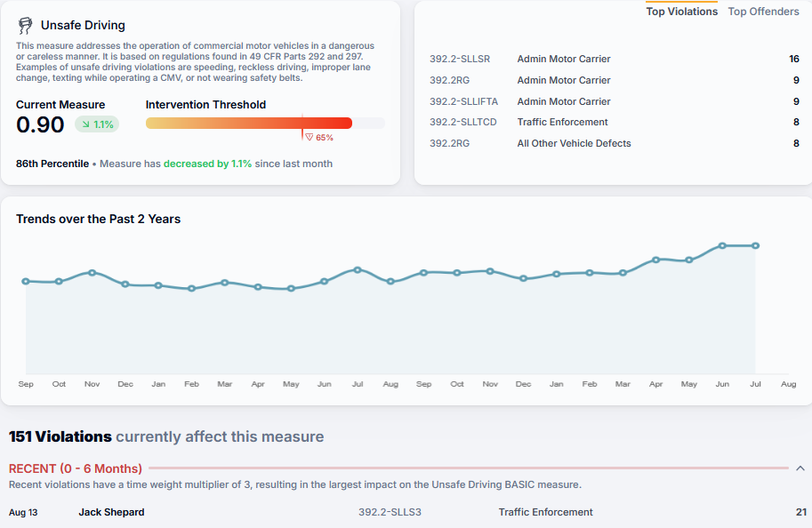The height and width of the screenshot is (528, 812).
Task: Click the second-year Apr chart data point
Action: 655,260
